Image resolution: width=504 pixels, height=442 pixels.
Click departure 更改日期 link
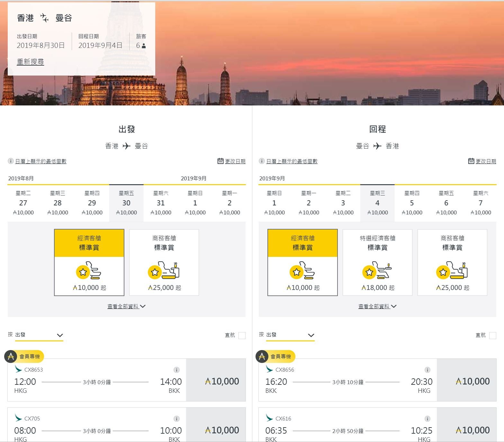coord(235,161)
